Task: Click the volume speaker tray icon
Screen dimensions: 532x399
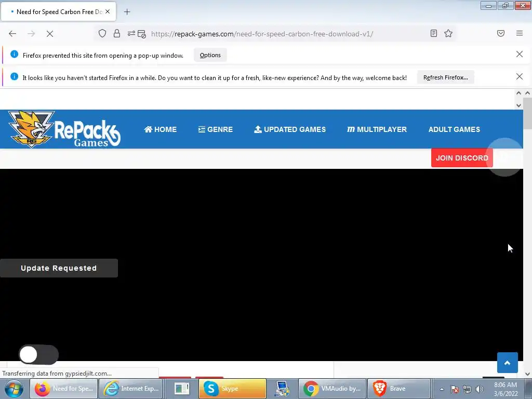Action: (x=479, y=389)
